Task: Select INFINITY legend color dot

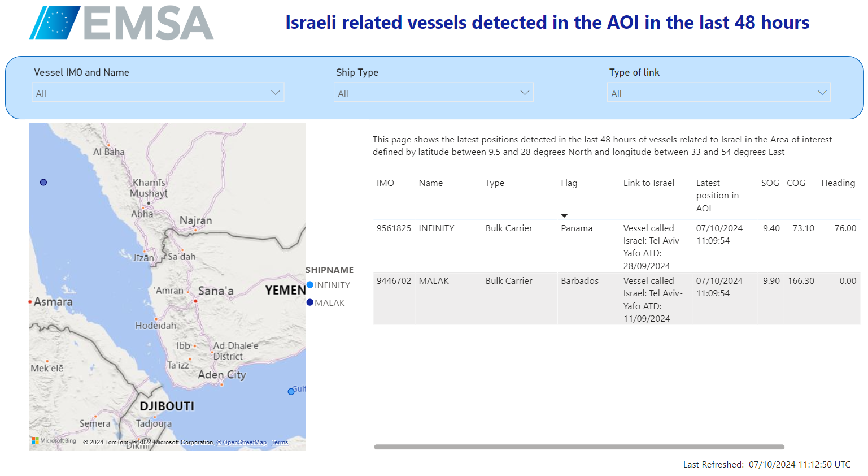Action: pyautogui.click(x=310, y=285)
